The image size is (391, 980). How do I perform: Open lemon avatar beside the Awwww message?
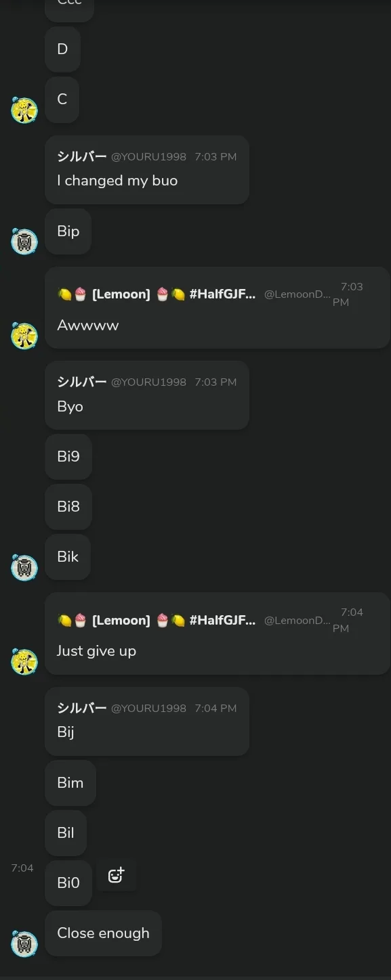tap(24, 336)
